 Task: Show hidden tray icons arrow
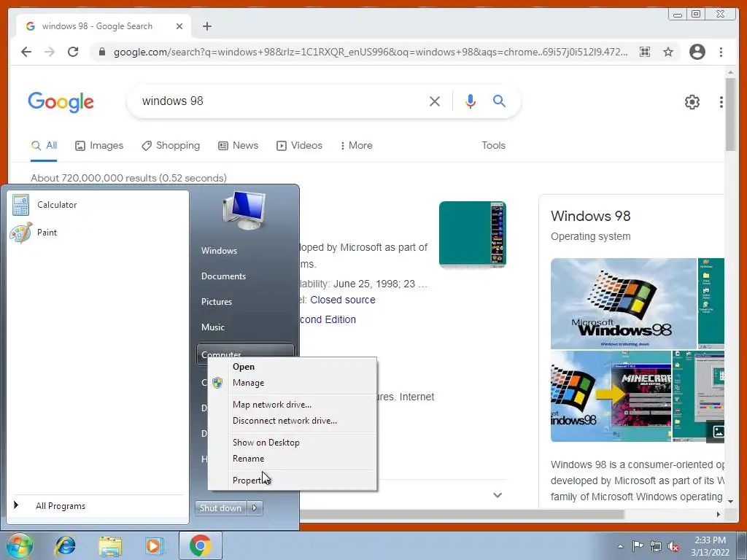(620, 546)
